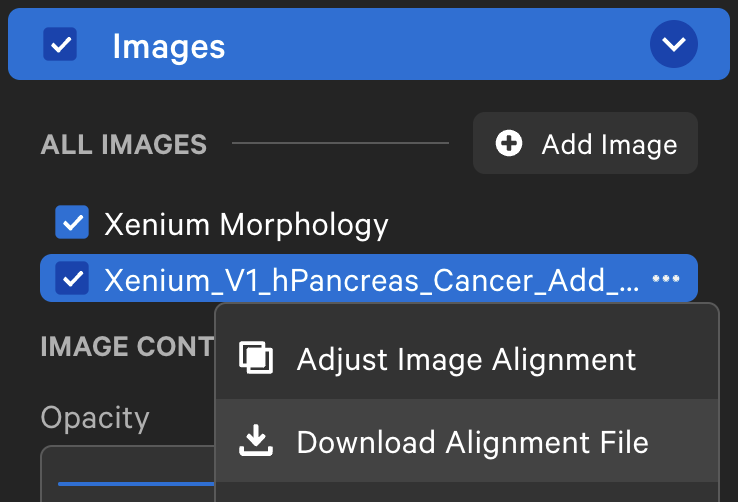
Task: Choose Download Alignment File menu entry
Action: (467, 441)
